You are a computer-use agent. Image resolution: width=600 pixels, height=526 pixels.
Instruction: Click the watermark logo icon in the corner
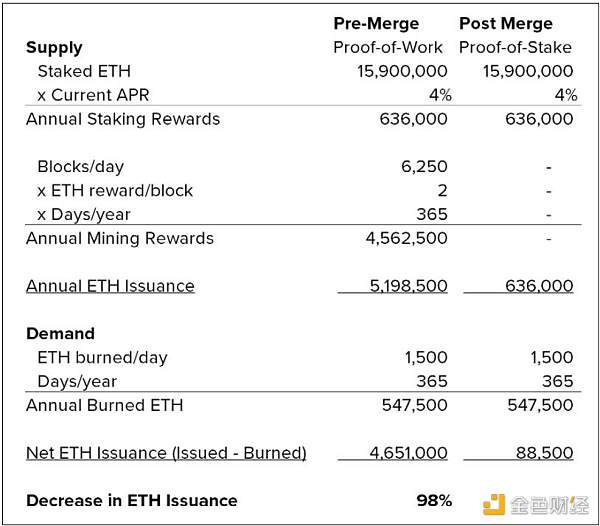pos(494,501)
